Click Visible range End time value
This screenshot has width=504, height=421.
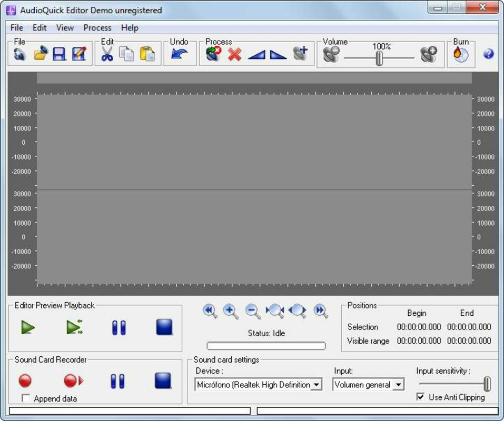point(469,340)
